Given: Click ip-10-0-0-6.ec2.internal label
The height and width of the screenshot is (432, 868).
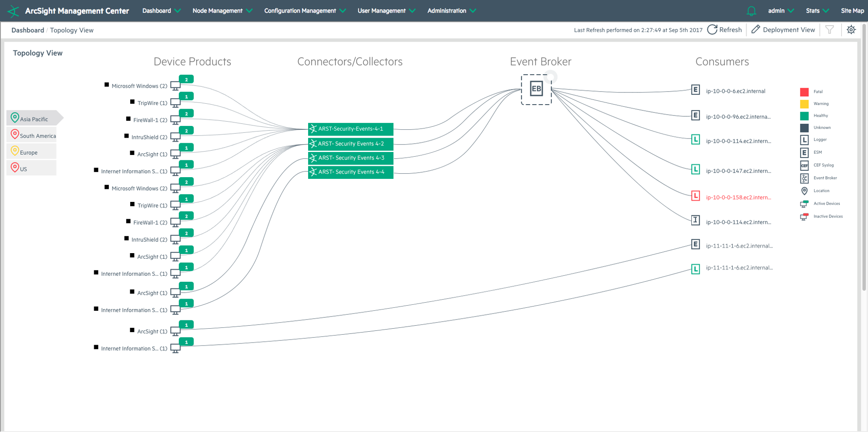Looking at the screenshot, I should (x=735, y=91).
